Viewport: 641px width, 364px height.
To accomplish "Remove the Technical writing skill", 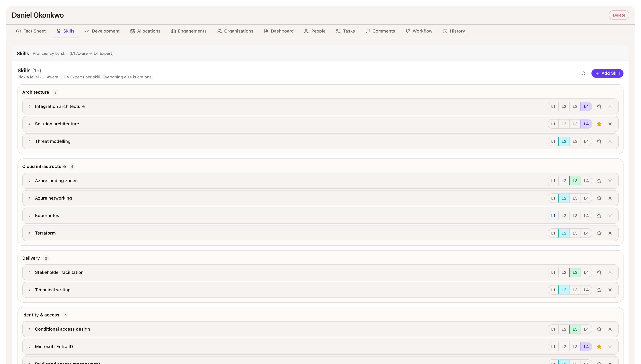I will [610, 290].
